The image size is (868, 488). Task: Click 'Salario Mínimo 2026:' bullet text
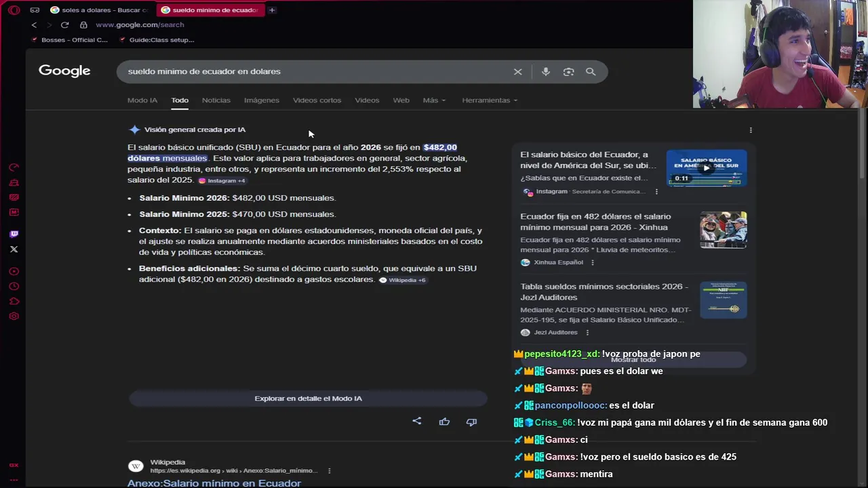click(x=184, y=198)
